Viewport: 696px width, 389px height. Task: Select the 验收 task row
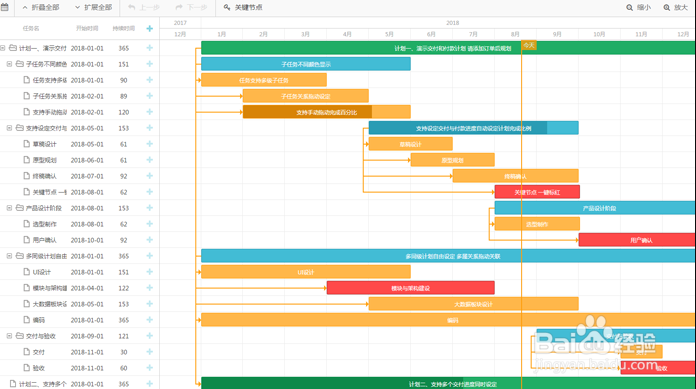79,368
